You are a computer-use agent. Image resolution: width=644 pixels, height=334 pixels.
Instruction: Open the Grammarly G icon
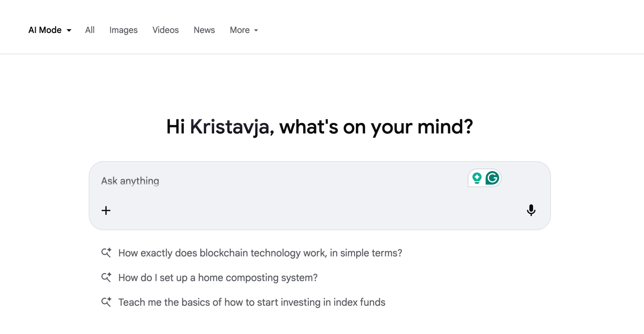point(492,178)
